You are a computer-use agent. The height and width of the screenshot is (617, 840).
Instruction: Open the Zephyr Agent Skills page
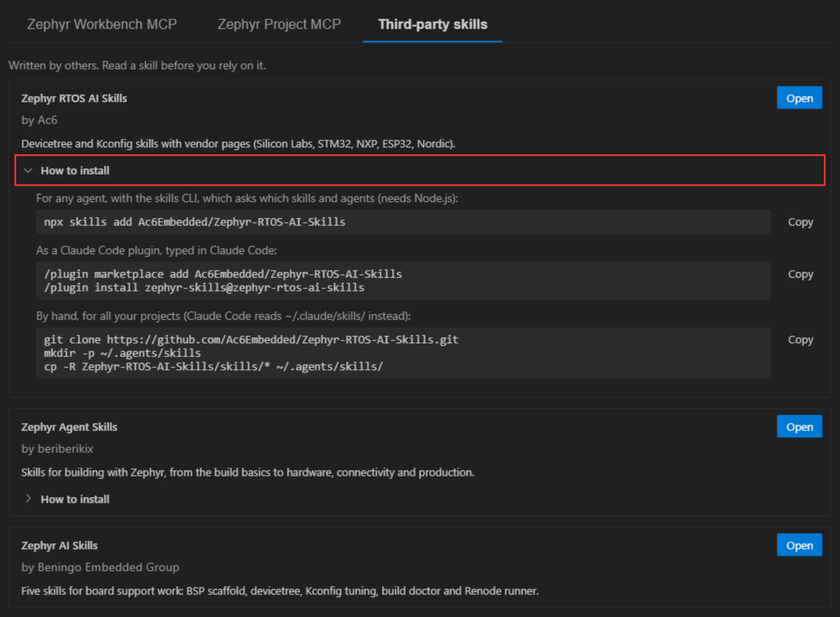pyautogui.click(x=799, y=427)
